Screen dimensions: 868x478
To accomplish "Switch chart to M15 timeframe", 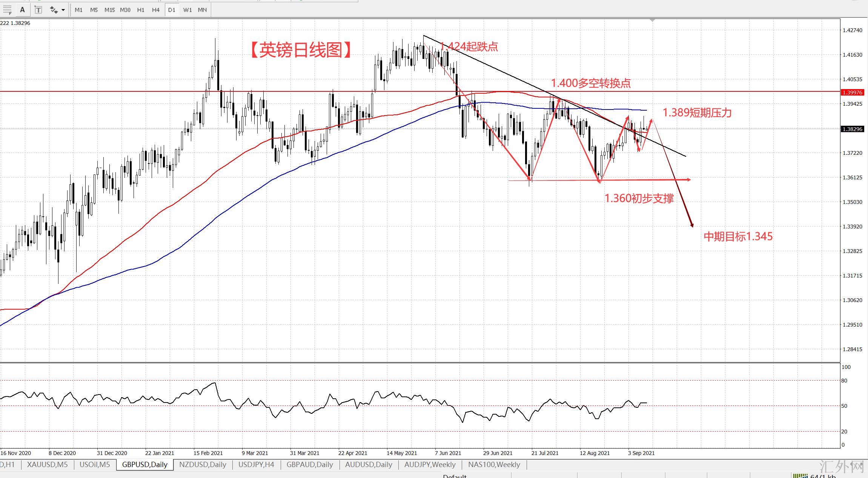I will point(109,10).
